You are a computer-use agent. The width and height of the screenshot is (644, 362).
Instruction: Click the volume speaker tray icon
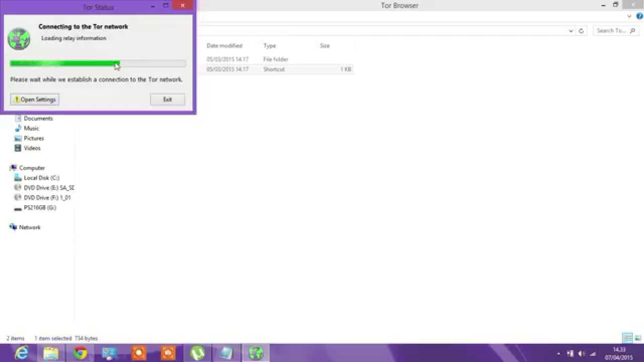[581, 353]
